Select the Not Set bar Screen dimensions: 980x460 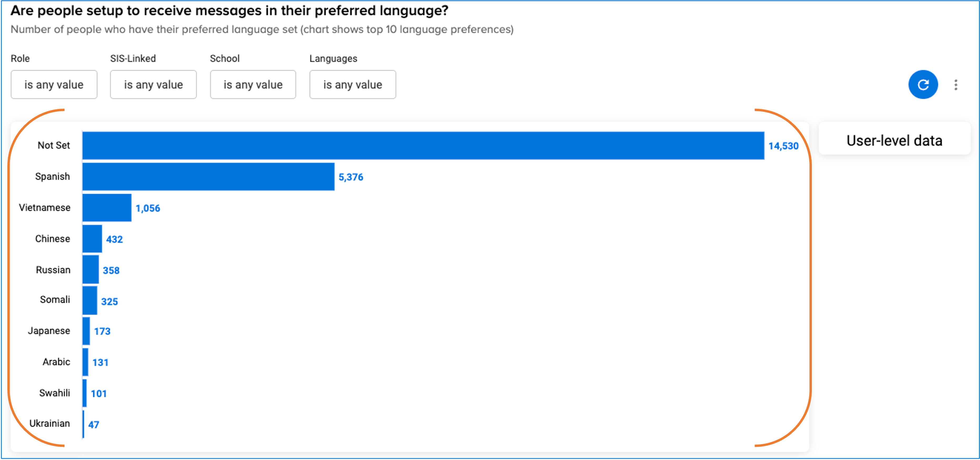424,145
